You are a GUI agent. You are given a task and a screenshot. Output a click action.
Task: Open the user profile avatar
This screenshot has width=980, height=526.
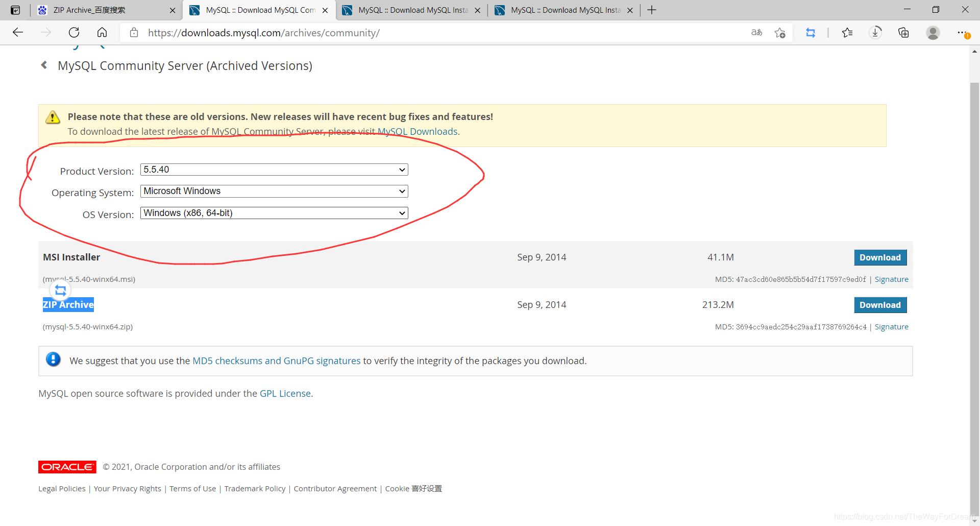933,33
